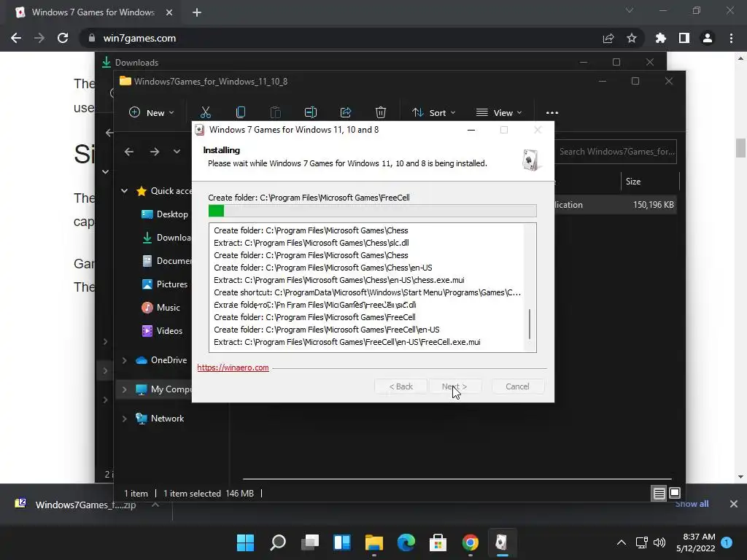Show hidden system tray icons
Screen dimensions: 747x560
click(622, 542)
